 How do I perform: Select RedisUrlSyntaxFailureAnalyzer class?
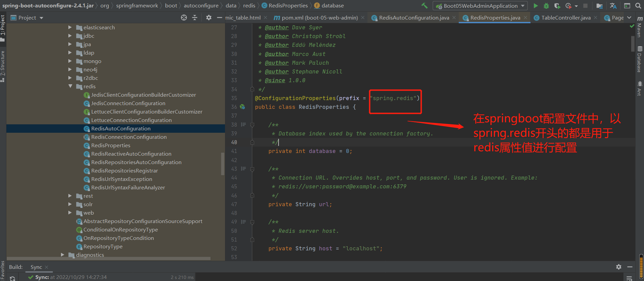128,187
